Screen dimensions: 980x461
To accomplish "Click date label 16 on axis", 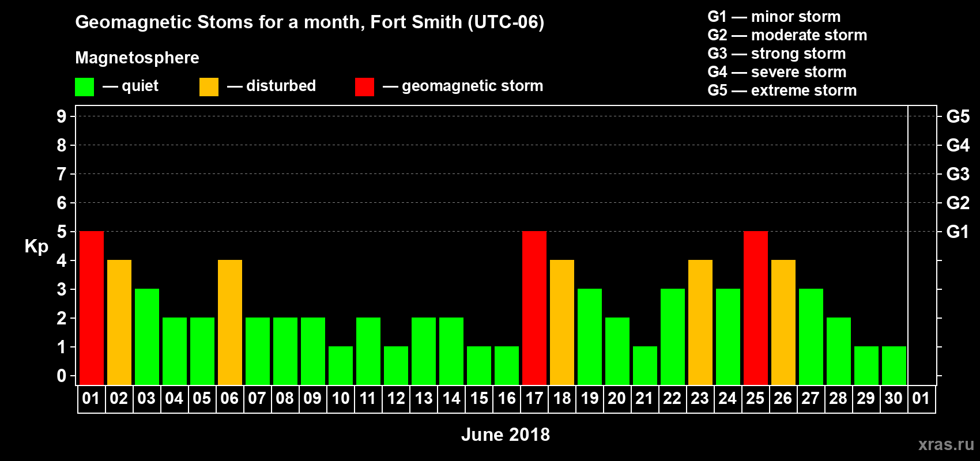I will pos(507,398).
